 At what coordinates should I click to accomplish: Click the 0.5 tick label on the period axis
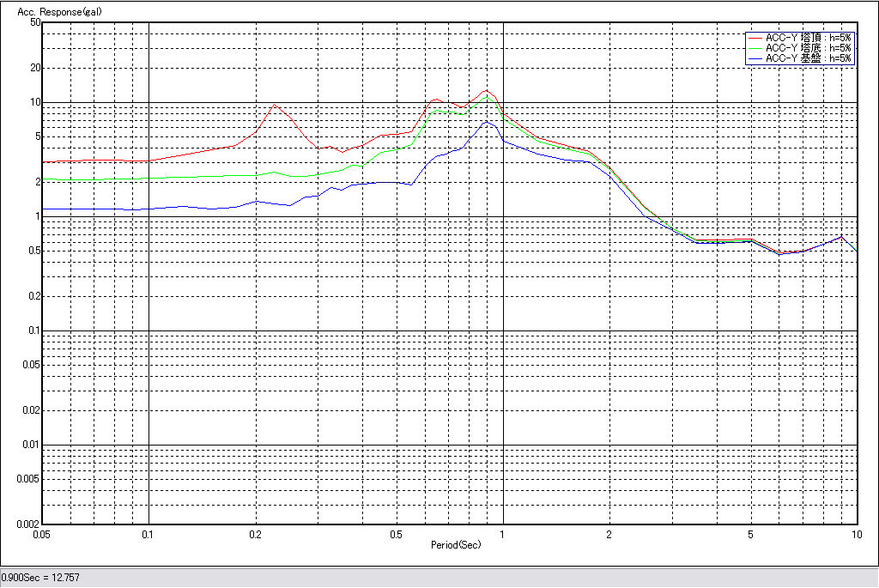[396, 534]
